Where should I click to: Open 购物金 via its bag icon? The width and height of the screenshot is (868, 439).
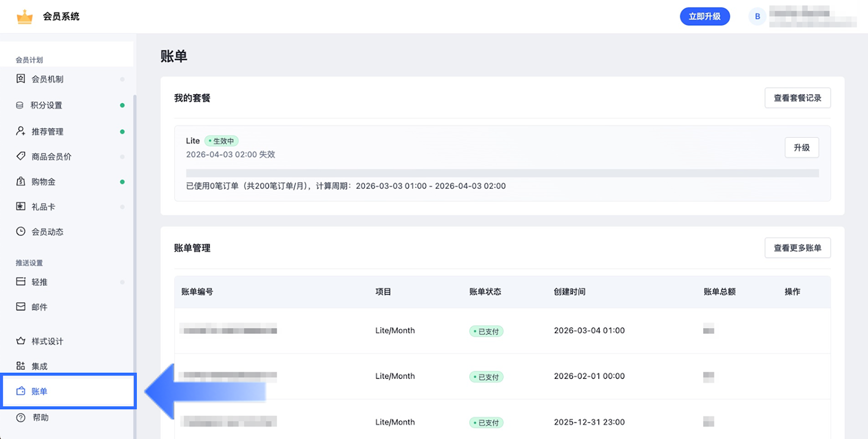click(21, 181)
